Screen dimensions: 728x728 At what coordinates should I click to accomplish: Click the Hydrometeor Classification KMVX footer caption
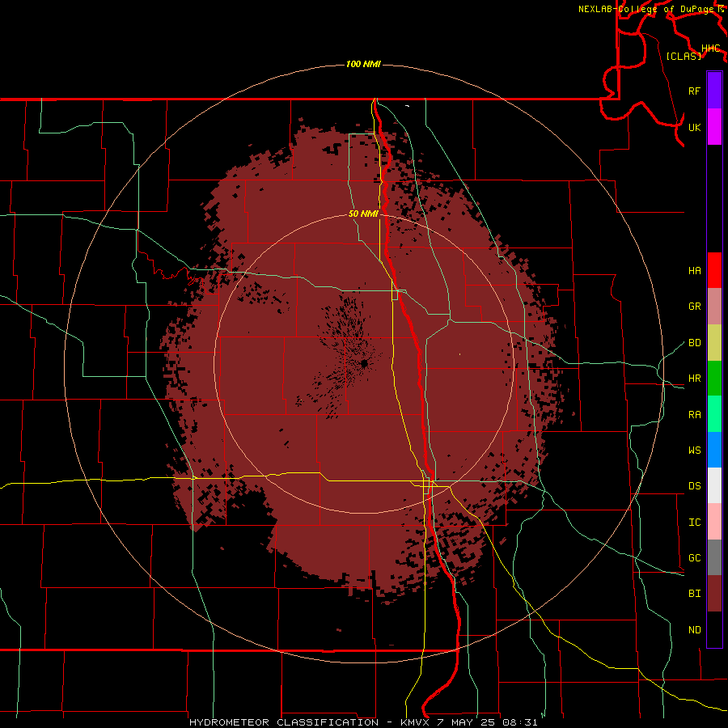pos(363,722)
